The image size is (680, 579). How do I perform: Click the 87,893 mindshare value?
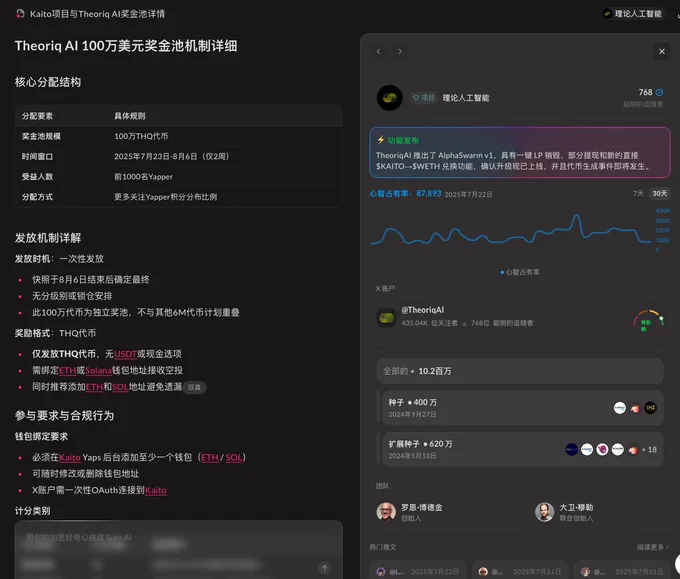pyautogui.click(x=428, y=193)
